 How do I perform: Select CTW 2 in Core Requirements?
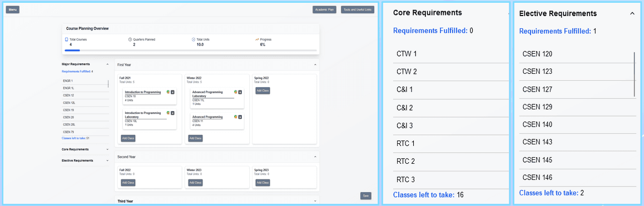pyautogui.click(x=450, y=72)
